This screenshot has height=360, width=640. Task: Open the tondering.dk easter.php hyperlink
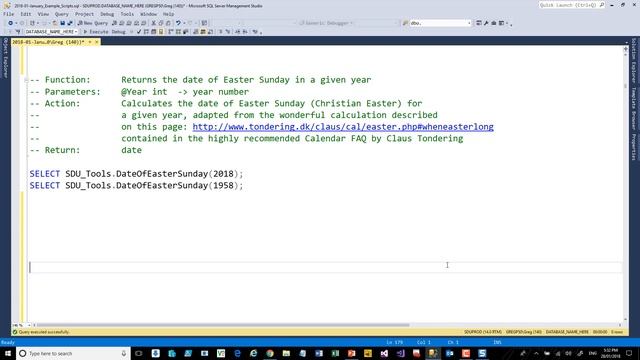pos(343,127)
